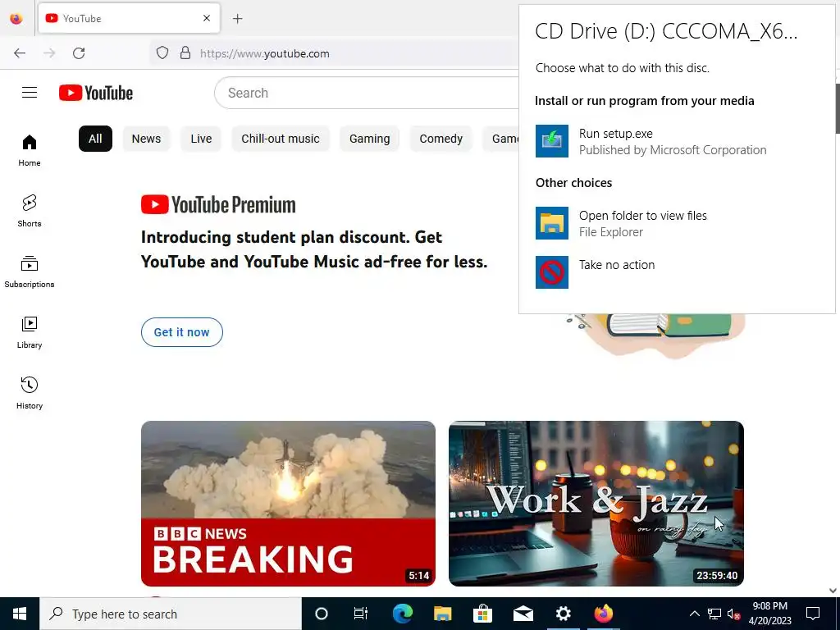Click the YouTube Premium banner logo
The image size is (840, 630).
click(218, 204)
